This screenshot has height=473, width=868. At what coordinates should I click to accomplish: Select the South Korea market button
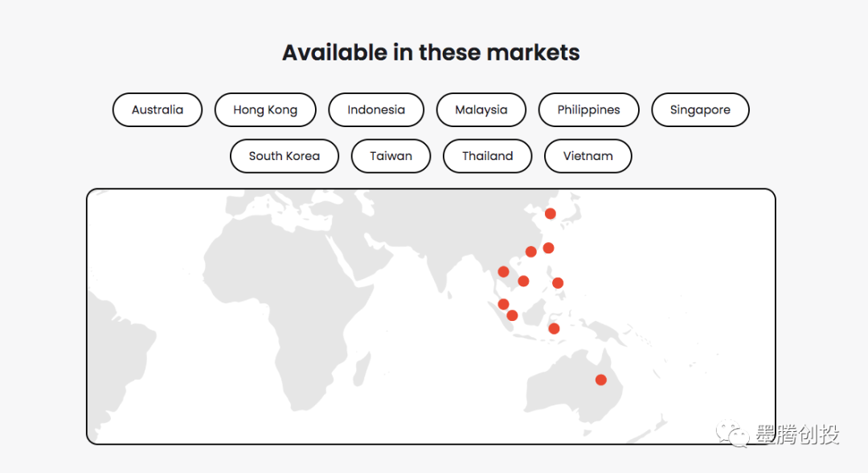285,156
